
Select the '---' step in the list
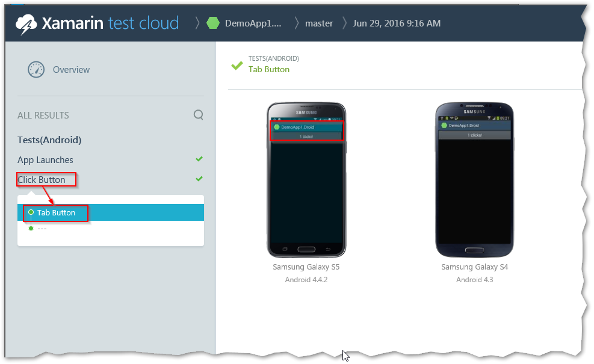point(42,229)
